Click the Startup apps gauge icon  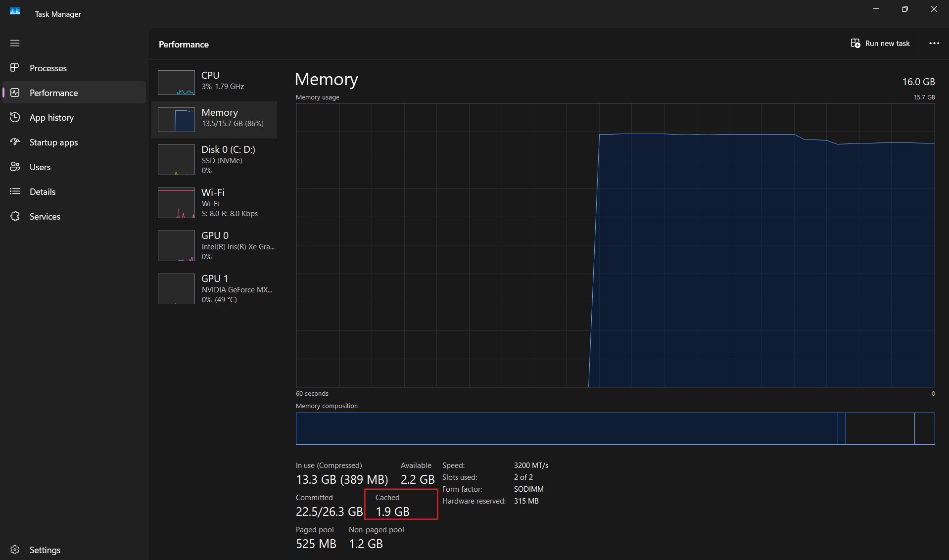pyautogui.click(x=15, y=142)
